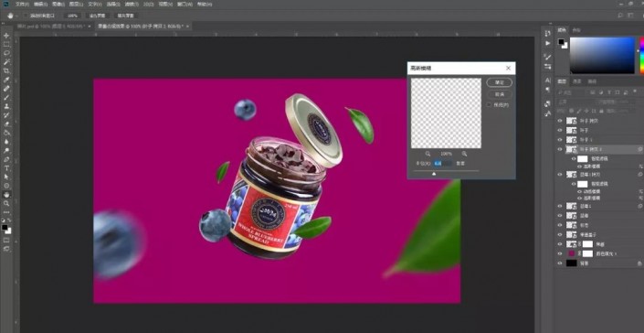
Task: Open the 文件(F) menu
Action: pyautogui.click(x=22, y=4)
